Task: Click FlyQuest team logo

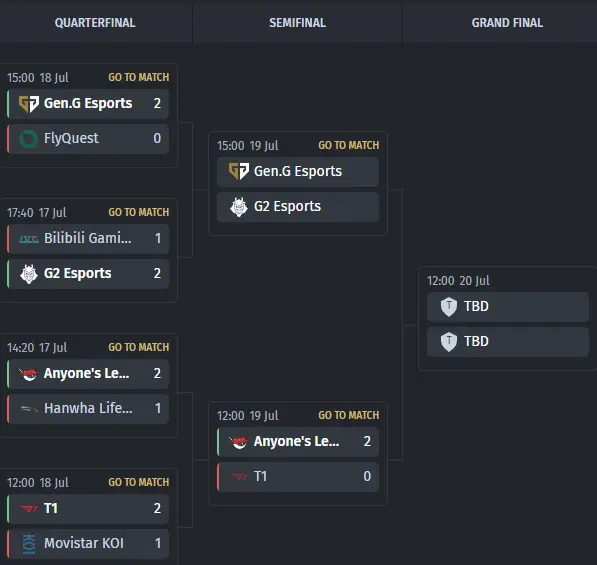Action: [29, 139]
